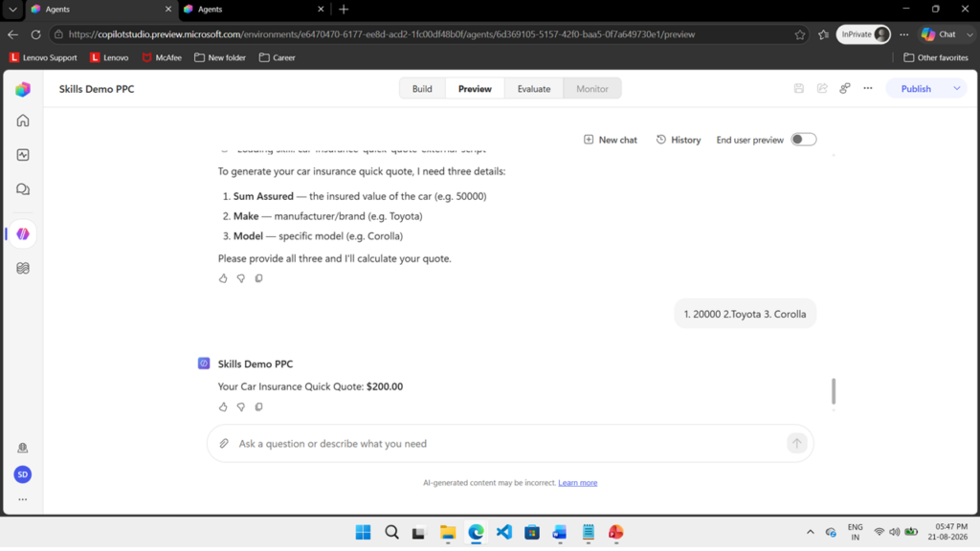Open the Lenovo Support bookmark
Image resolution: width=980 pixels, height=551 pixels.
(x=43, y=57)
